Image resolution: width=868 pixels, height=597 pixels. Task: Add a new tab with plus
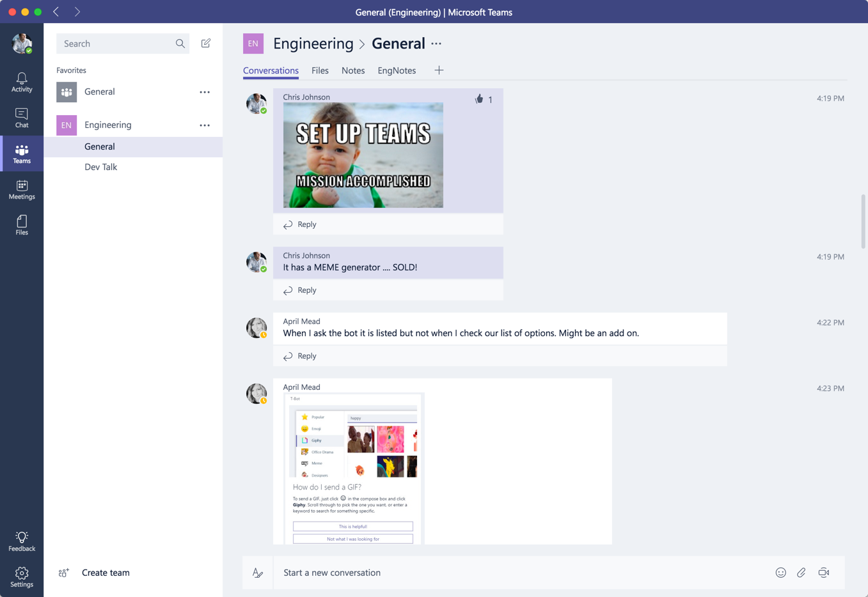439,70
